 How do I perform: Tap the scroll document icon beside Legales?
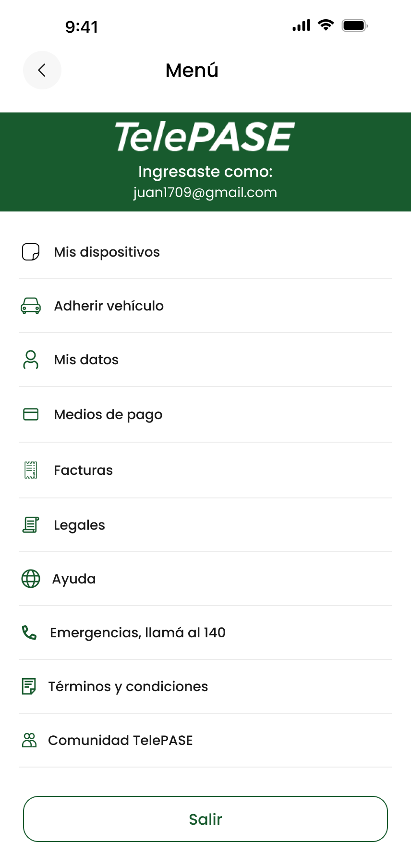(x=31, y=525)
